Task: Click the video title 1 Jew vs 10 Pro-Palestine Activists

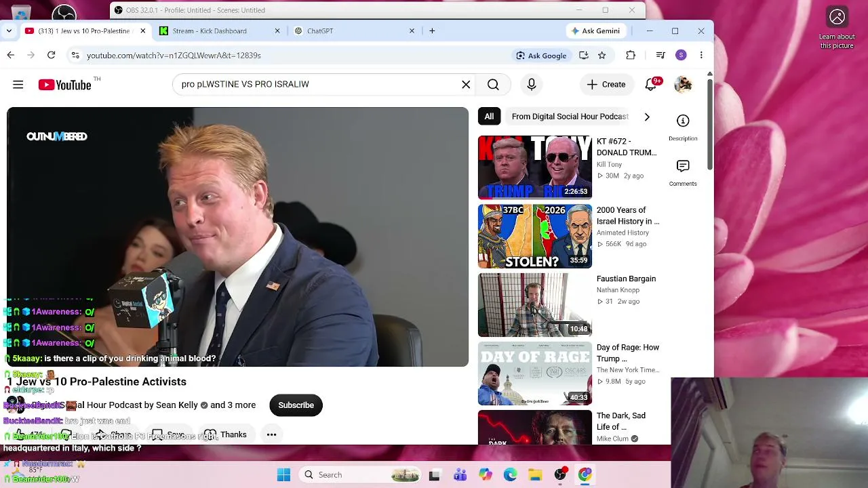Action: 97,382
